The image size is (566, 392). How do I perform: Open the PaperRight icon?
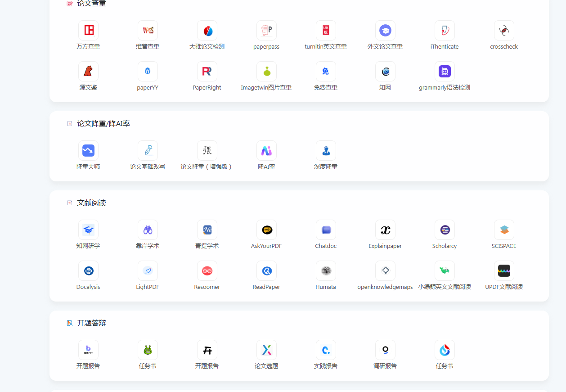[x=207, y=71]
